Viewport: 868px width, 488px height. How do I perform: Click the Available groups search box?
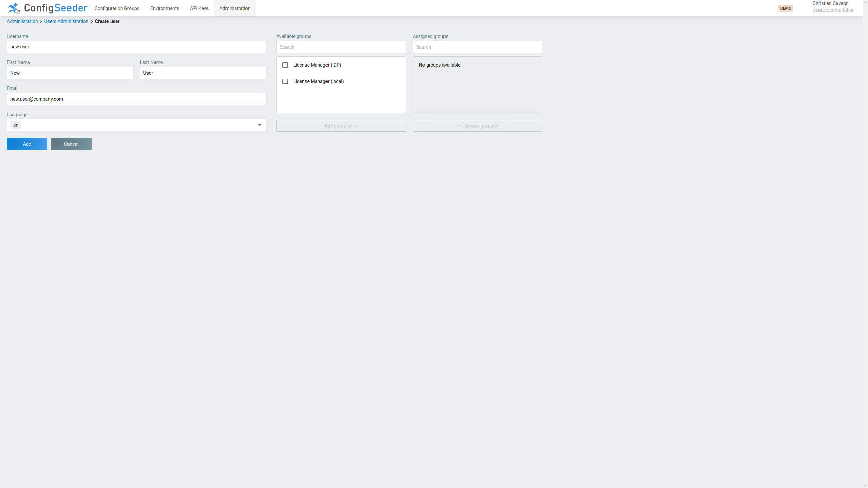point(341,47)
